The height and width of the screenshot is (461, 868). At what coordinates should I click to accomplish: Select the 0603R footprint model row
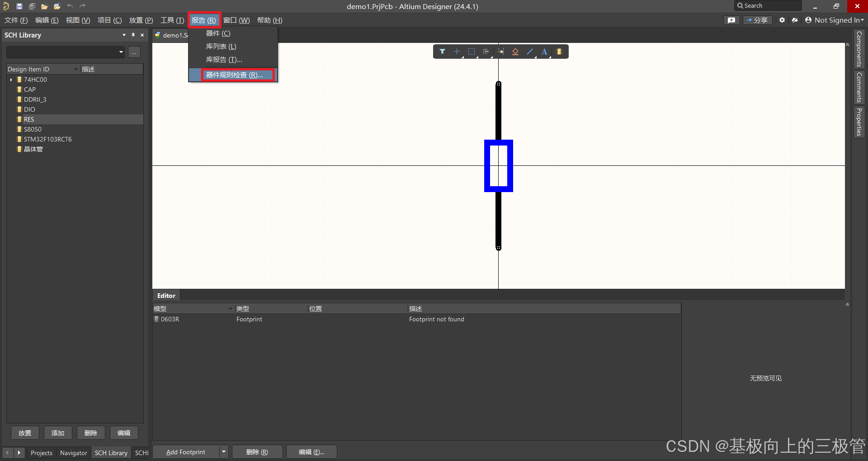(416, 319)
